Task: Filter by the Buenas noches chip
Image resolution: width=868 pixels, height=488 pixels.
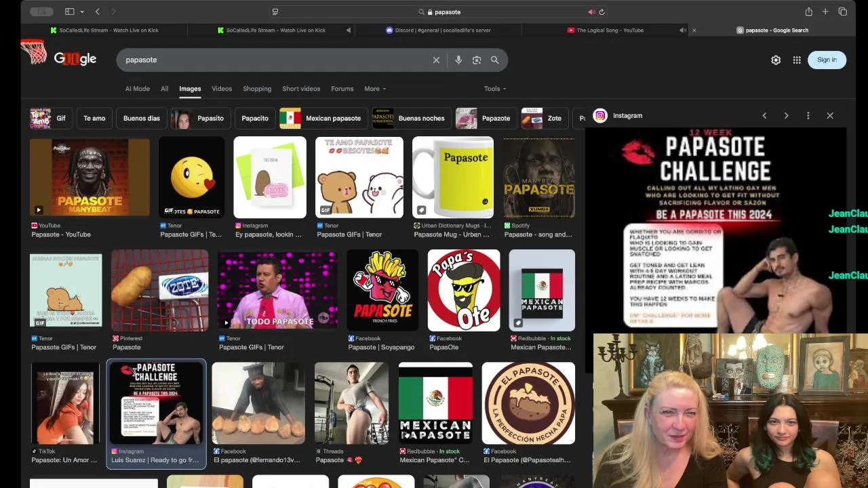Action: pyautogui.click(x=412, y=118)
